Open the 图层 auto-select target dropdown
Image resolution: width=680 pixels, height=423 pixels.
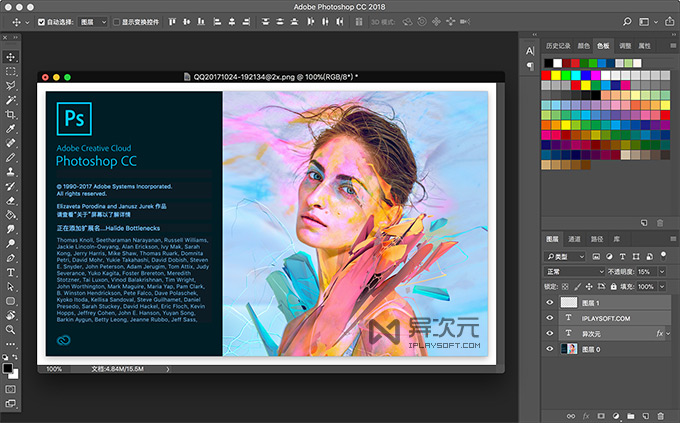tap(92, 21)
